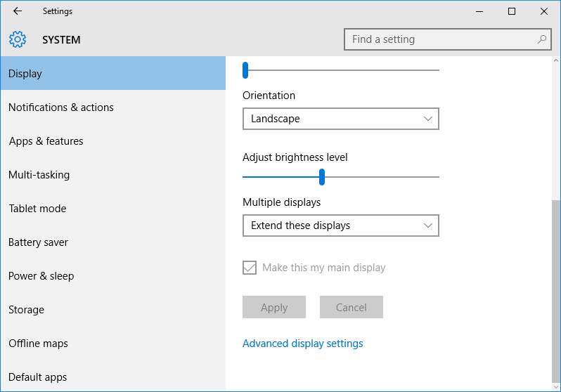This screenshot has height=392, width=561.
Task: Click the search magnifier icon
Action: pyautogui.click(x=541, y=40)
